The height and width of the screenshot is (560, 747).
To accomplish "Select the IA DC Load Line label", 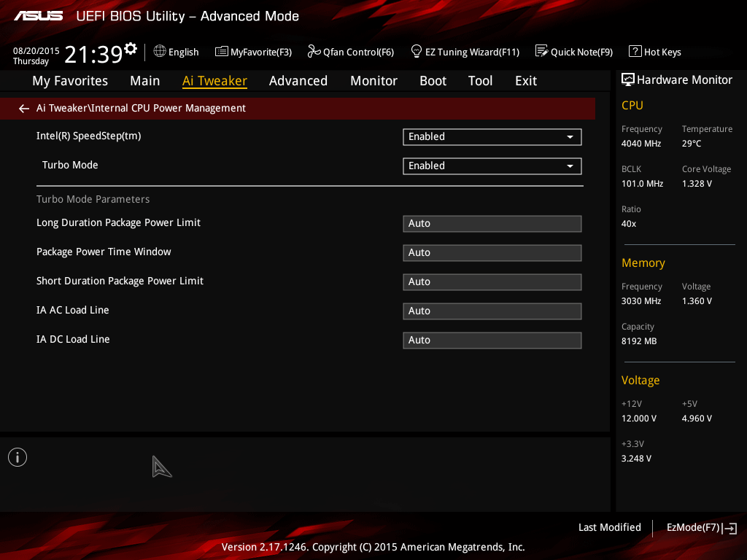I will [x=74, y=339].
